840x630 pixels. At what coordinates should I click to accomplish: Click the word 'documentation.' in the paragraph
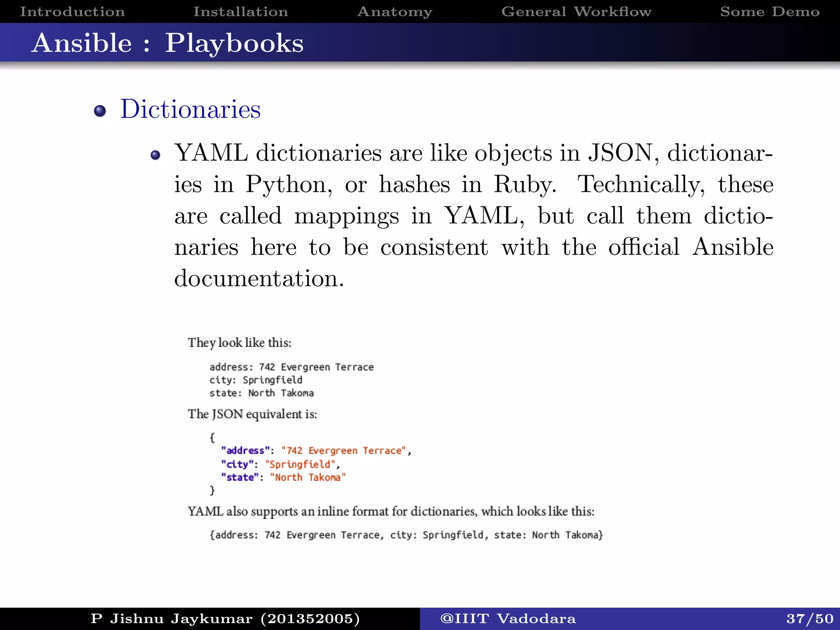click(259, 278)
